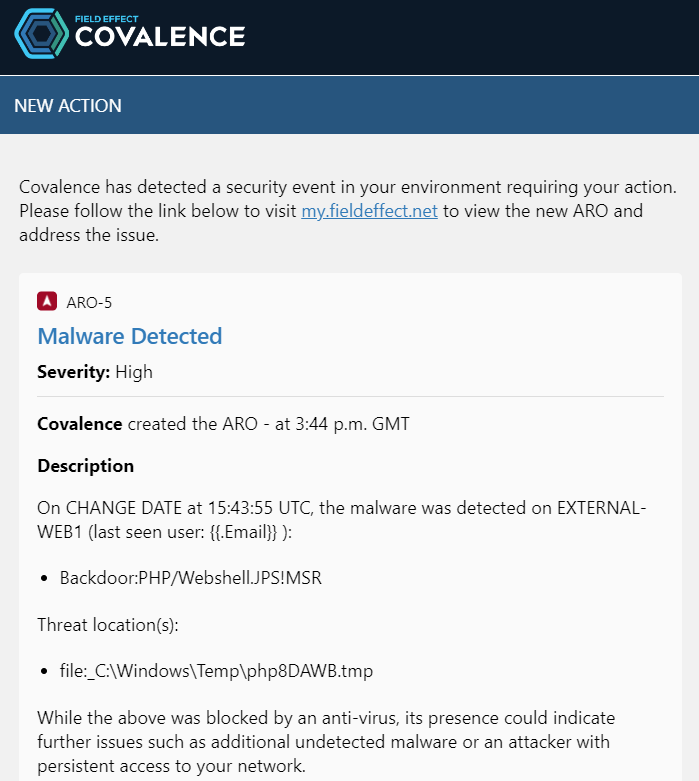Click the NEW ACTION banner heading
The height and width of the screenshot is (781, 699).
[x=68, y=106]
